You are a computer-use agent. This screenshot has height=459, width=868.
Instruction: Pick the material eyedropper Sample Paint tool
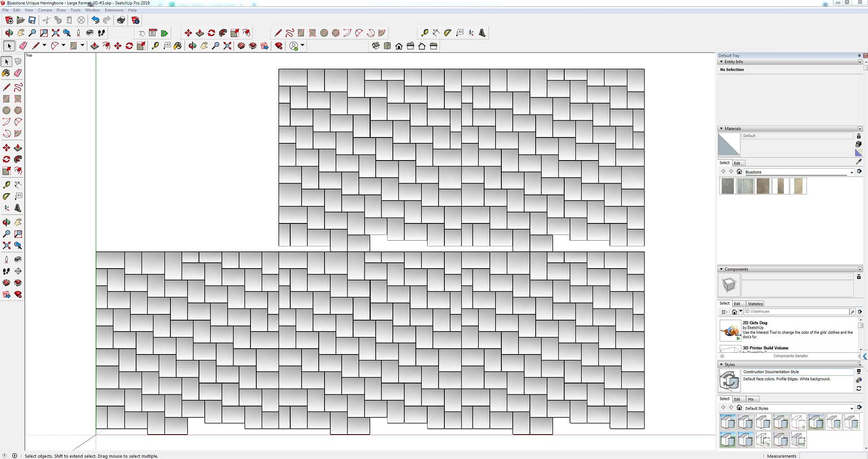(x=859, y=161)
